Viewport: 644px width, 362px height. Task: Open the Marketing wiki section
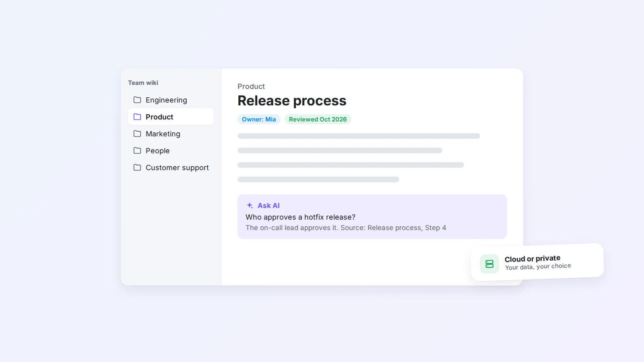pyautogui.click(x=171, y=134)
